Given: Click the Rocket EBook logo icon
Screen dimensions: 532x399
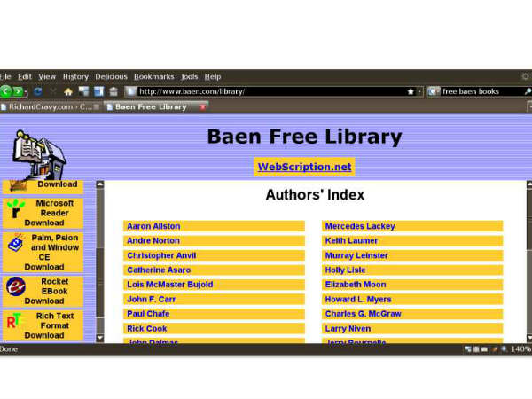Looking at the screenshot, I should point(15,286).
